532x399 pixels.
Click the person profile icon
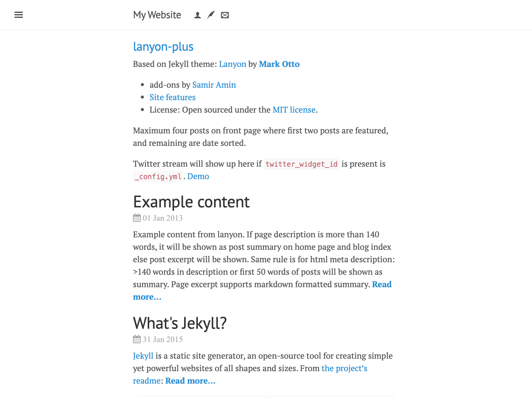click(x=198, y=15)
